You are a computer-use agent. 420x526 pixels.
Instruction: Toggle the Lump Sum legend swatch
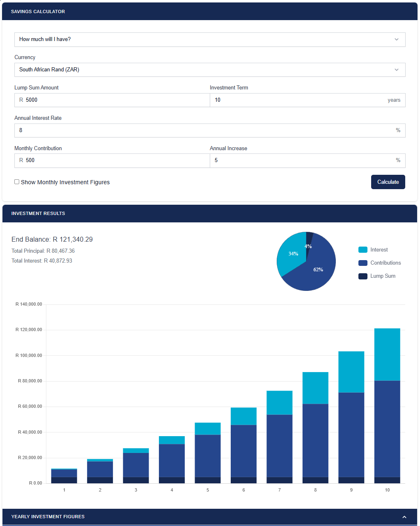click(x=363, y=276)
